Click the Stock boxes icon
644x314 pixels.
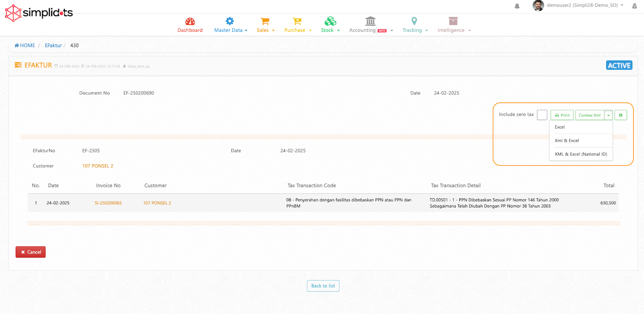point(330,21)
